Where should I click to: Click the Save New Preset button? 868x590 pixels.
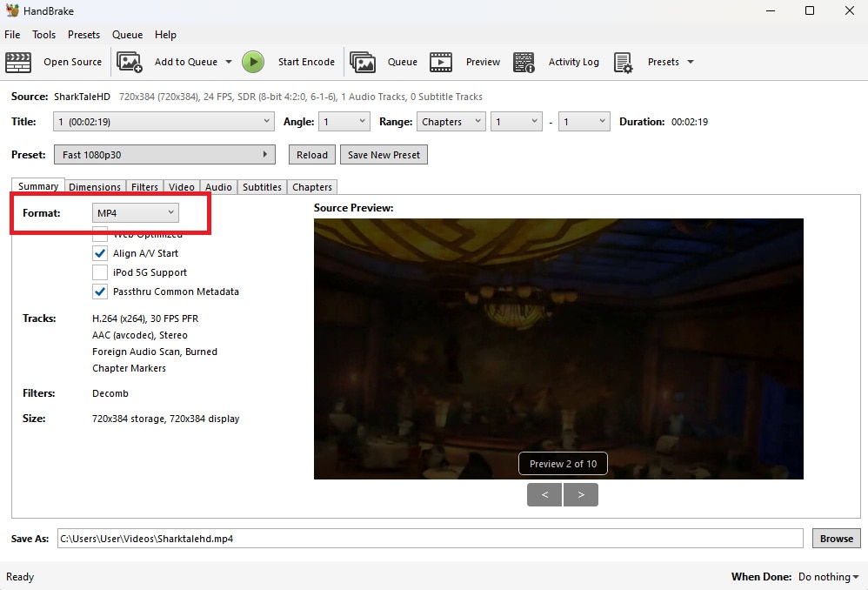pyautogui.click(x=384, y=155)
